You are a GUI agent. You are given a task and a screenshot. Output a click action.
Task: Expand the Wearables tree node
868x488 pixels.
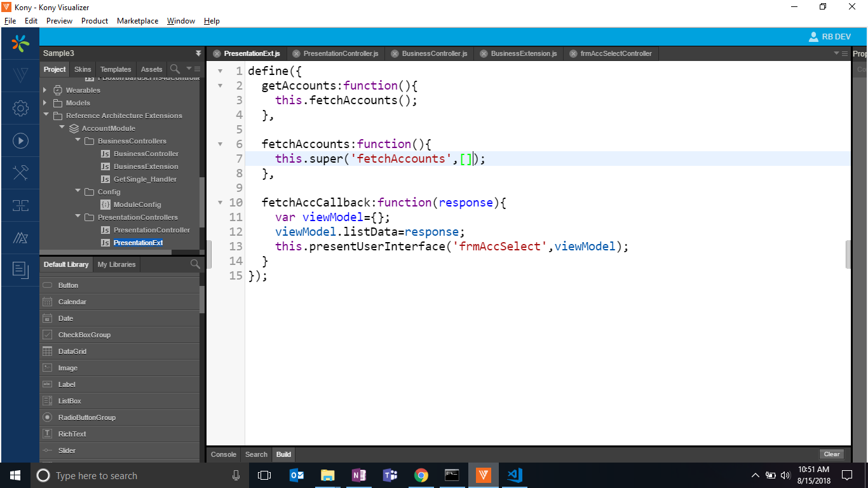(45, 90)
